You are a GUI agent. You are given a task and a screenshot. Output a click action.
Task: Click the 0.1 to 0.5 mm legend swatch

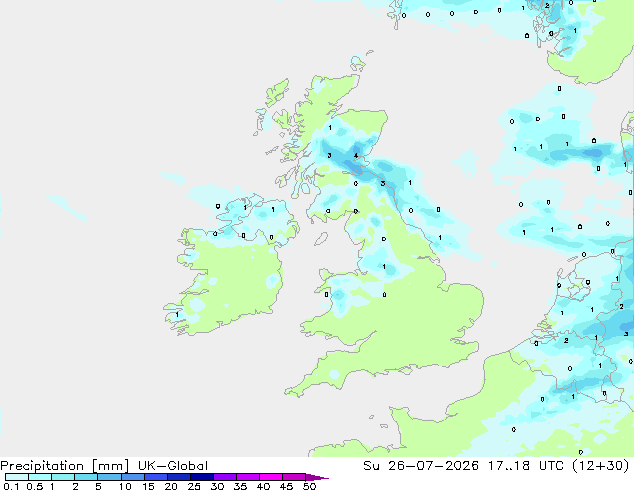pyautogui.click(x=17, y=477)
